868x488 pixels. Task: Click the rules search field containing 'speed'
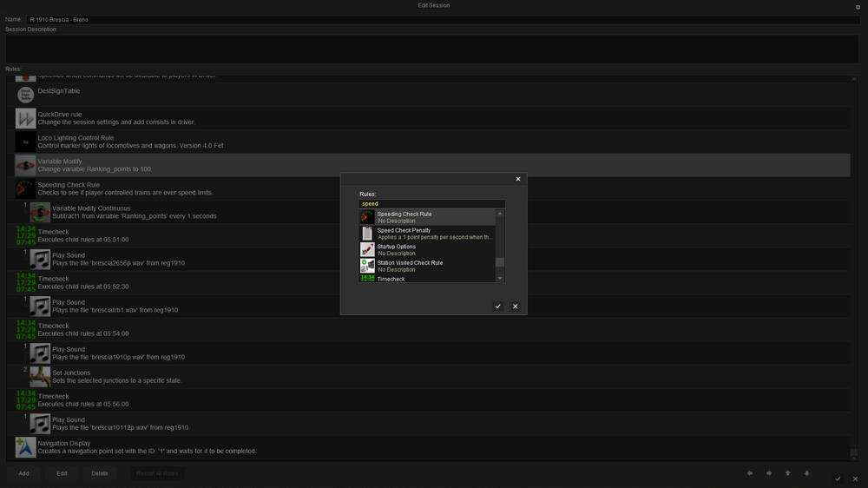point(431,203)
